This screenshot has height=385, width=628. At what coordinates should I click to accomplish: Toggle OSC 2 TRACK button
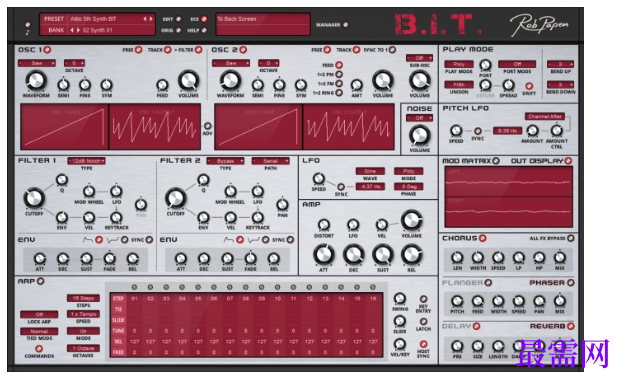click(x=356, y=50)
